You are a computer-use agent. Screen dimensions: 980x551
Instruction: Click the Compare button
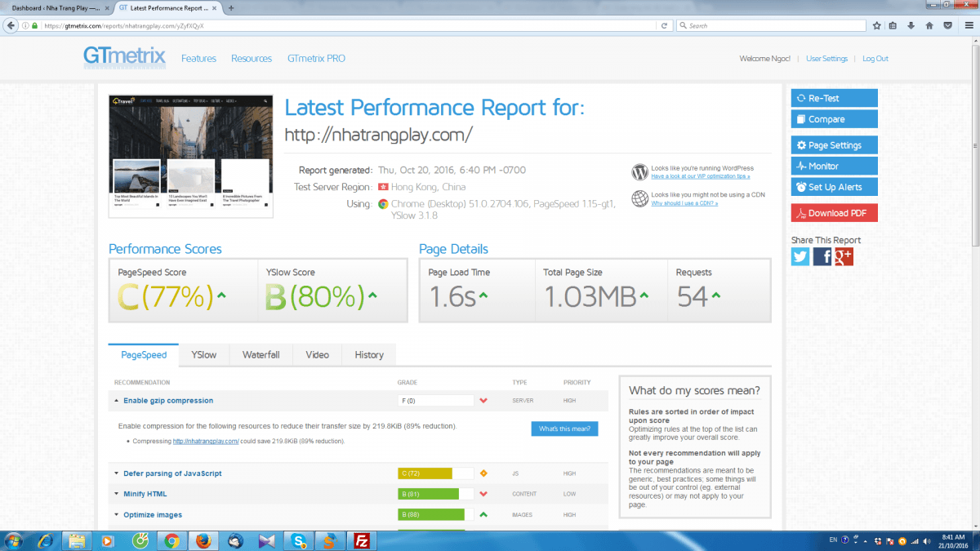coord(834,119)
